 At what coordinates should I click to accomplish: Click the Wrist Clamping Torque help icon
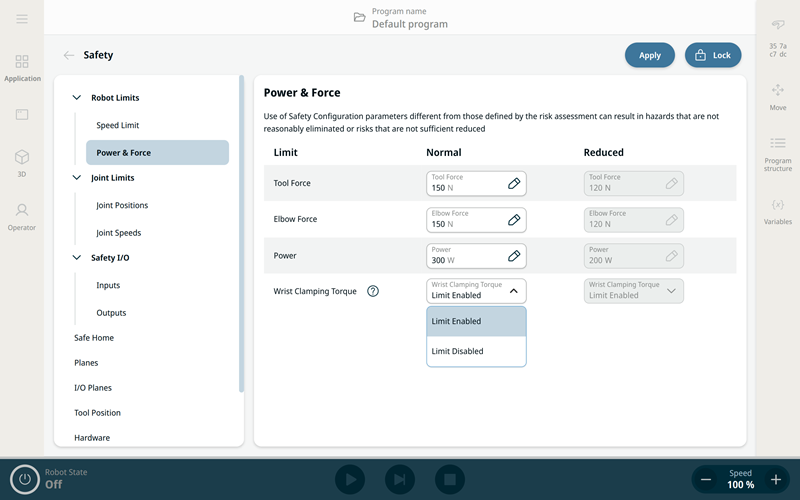pos(373,291)
